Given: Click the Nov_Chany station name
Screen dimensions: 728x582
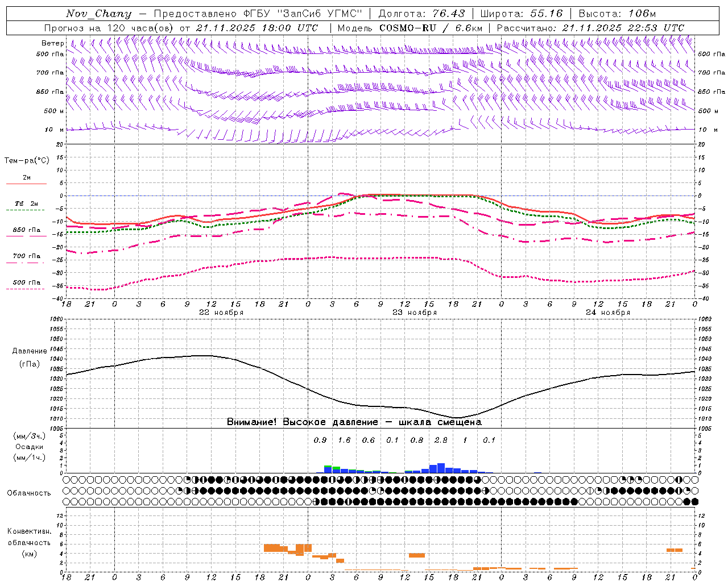Looking at the screenshot, I should [x=98, y=14].
